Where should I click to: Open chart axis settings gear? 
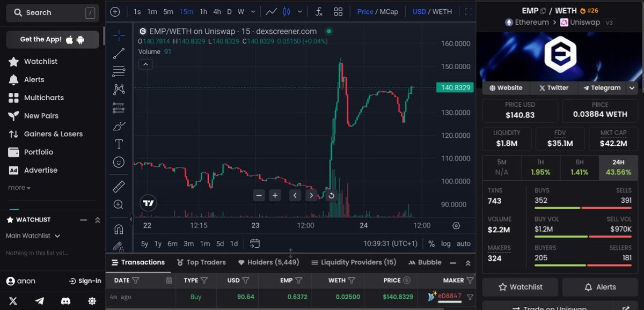tap(456, 226)
